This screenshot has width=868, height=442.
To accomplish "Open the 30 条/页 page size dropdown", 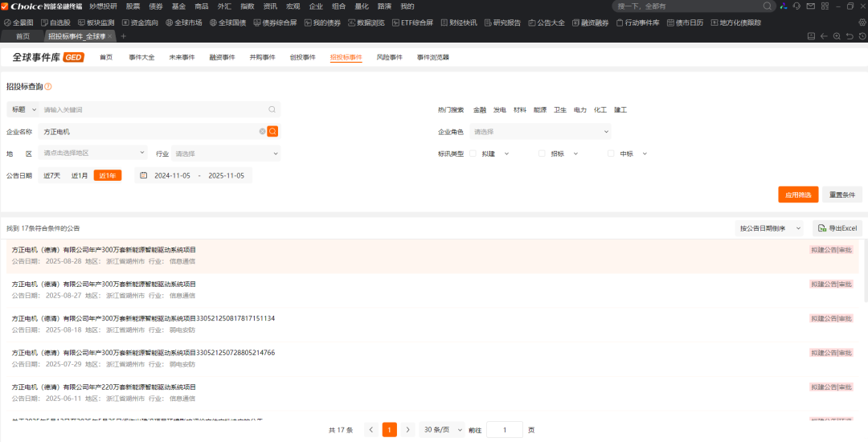I will point(444,430).
